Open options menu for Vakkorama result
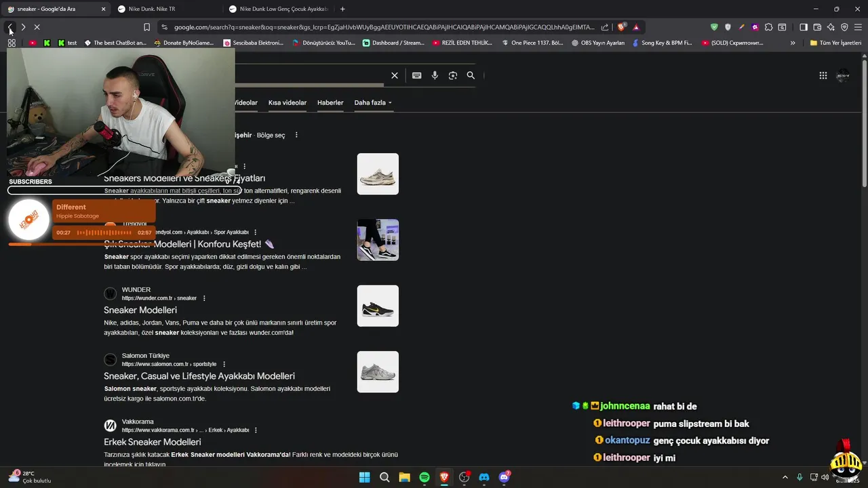 (256, 430)
